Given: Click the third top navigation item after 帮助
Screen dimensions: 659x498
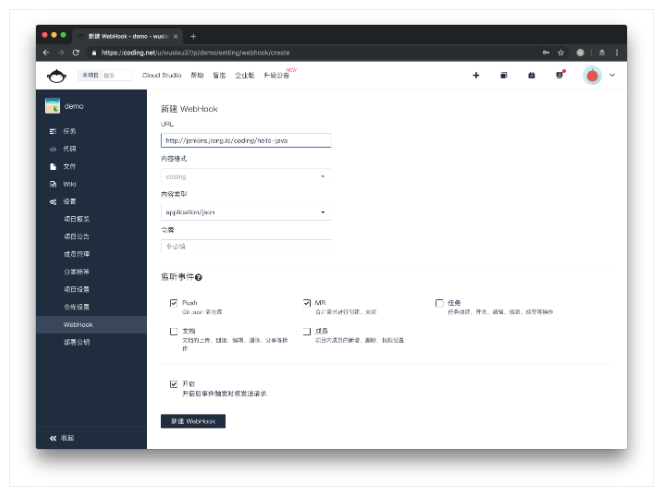Looking at the screenshot, I should (219, 75).
